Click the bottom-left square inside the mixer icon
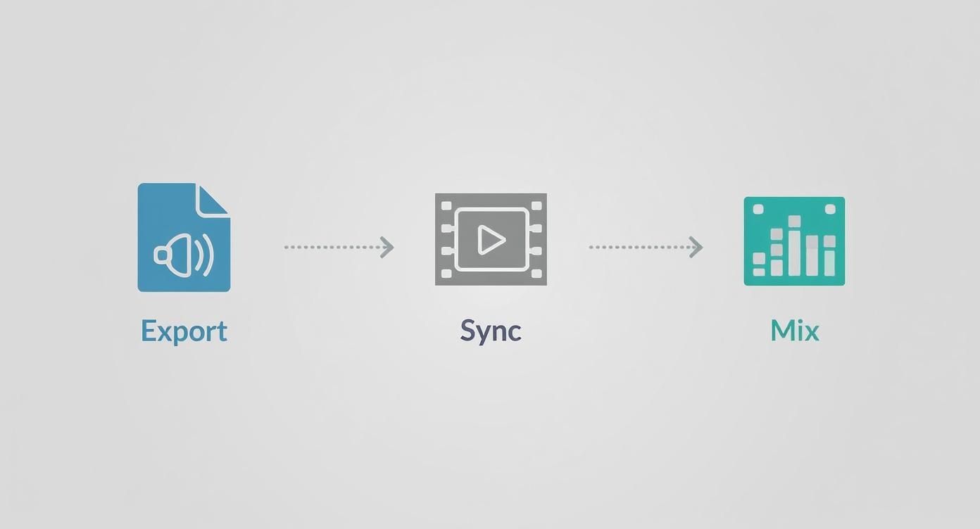The image size is (980, 529). [x=758, y=272]
